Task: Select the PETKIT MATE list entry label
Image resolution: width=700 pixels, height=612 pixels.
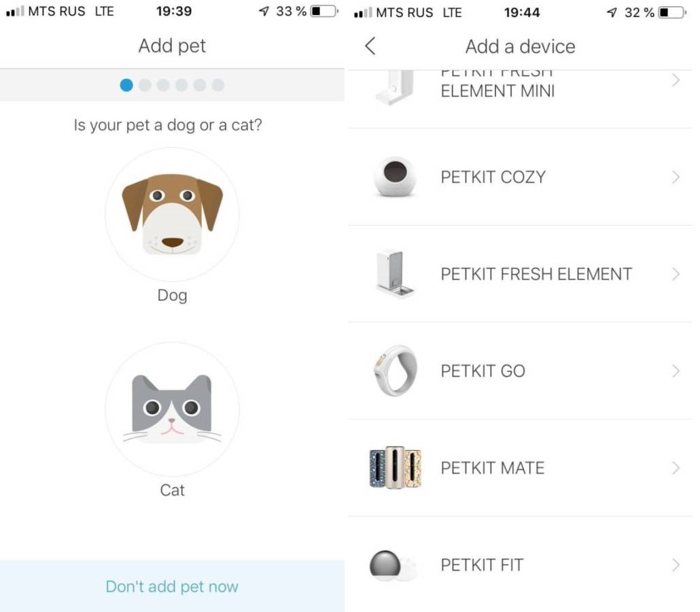Action: [x=492, y=468]
